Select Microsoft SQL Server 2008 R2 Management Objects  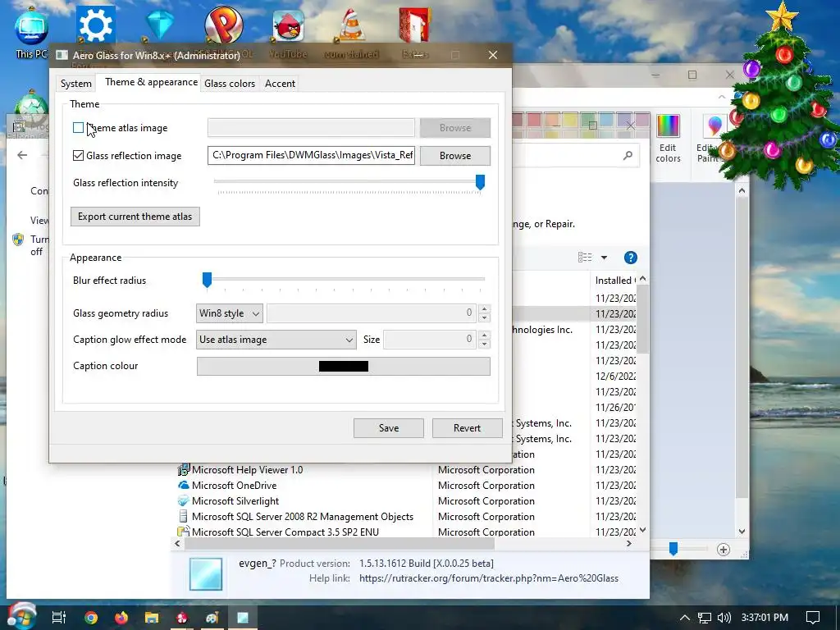pos(302,517)
